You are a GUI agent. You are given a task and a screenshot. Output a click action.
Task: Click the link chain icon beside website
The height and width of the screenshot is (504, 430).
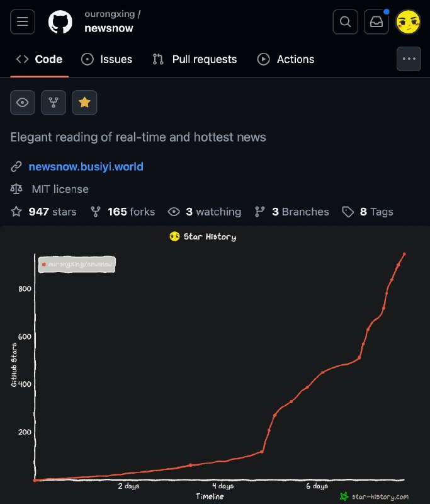(x=16, y=166)
